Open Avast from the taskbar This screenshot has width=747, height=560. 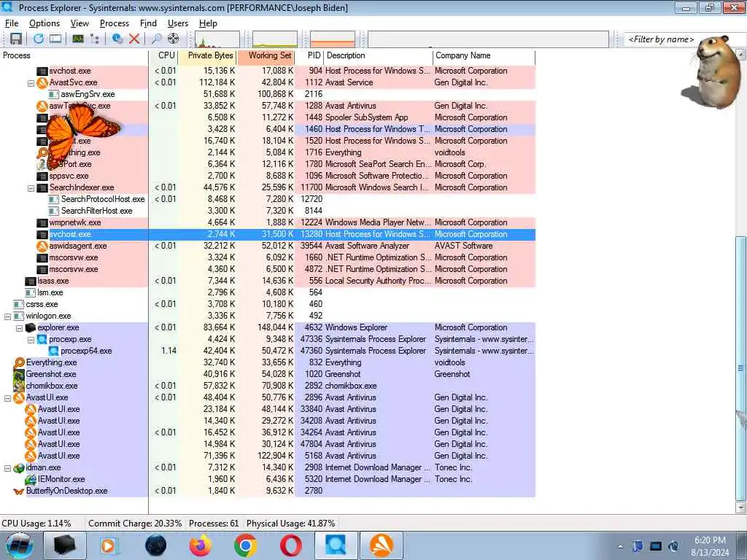pyautogui.click(x=382, y=545)
